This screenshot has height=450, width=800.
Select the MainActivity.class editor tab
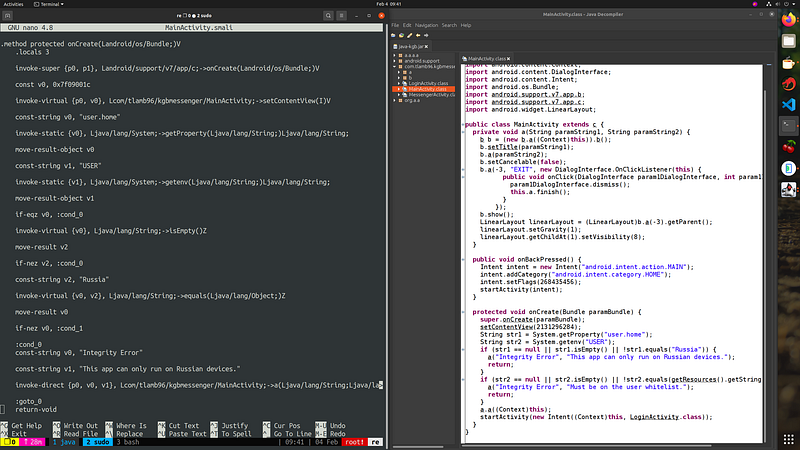[x=486, y=59]
